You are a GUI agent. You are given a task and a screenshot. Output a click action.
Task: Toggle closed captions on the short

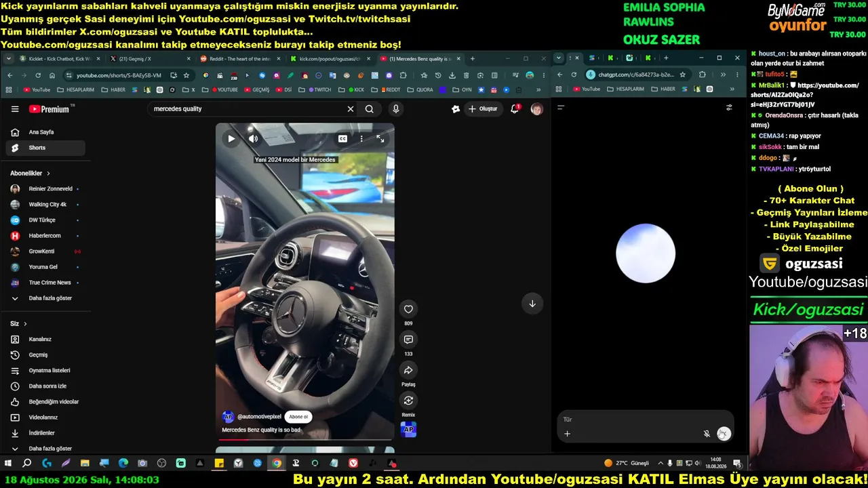pyautogui.click(x=343, y=139)
